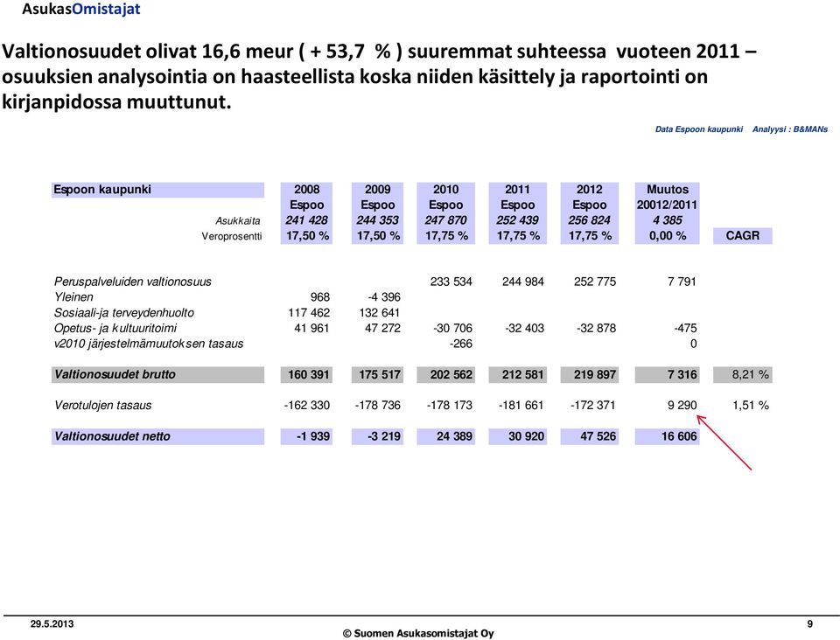Click value -172 371
This screenshot has width=840, height=640.
(593, 406)
